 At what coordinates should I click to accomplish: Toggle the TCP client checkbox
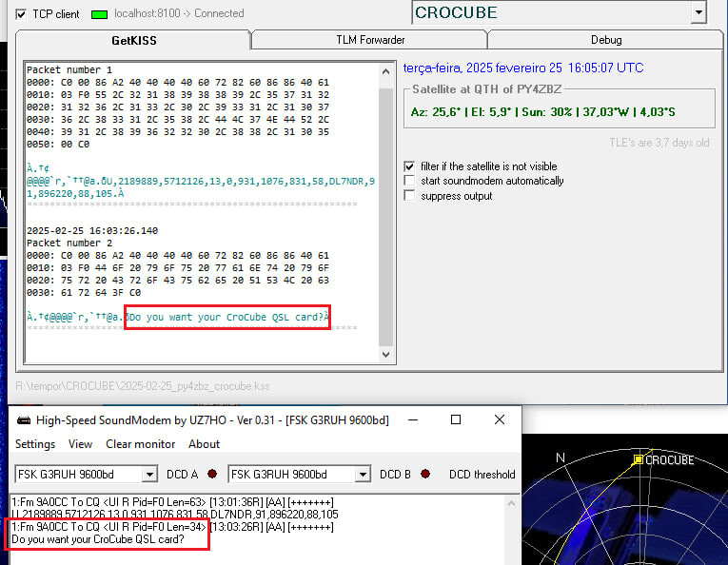21,14
